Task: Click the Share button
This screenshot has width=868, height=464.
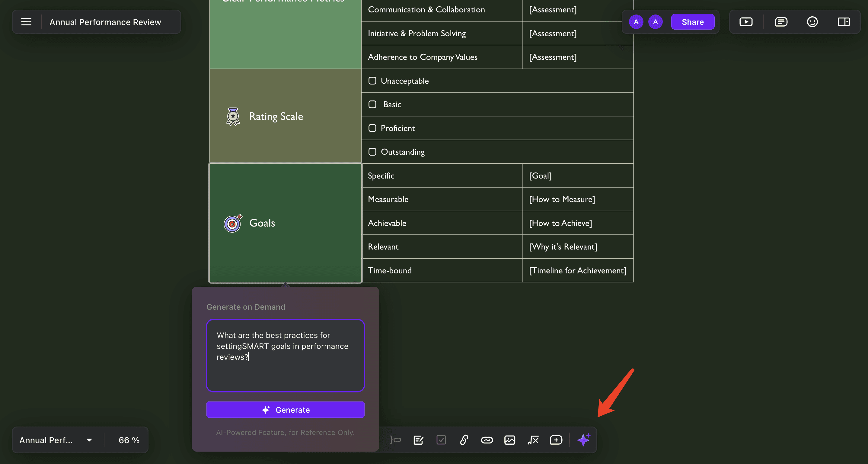Action: point(692,22)
